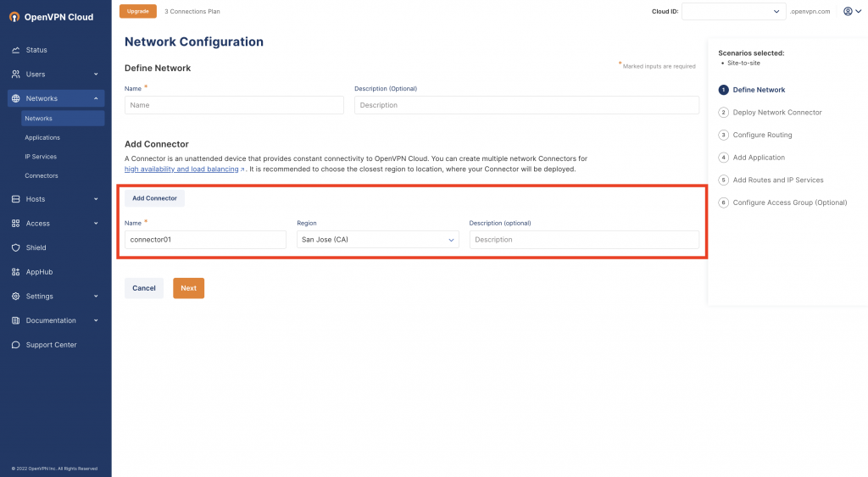Click the 3 Connections Plan text
The width and height of the screenshot is (868, 477).
pyautogui.click(x=192, y=12)
